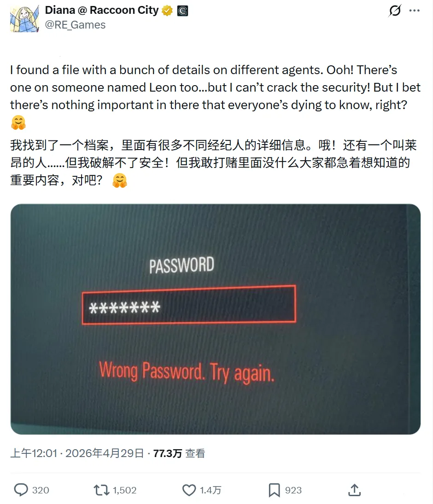Like the post with heart icon

(189, 490)
